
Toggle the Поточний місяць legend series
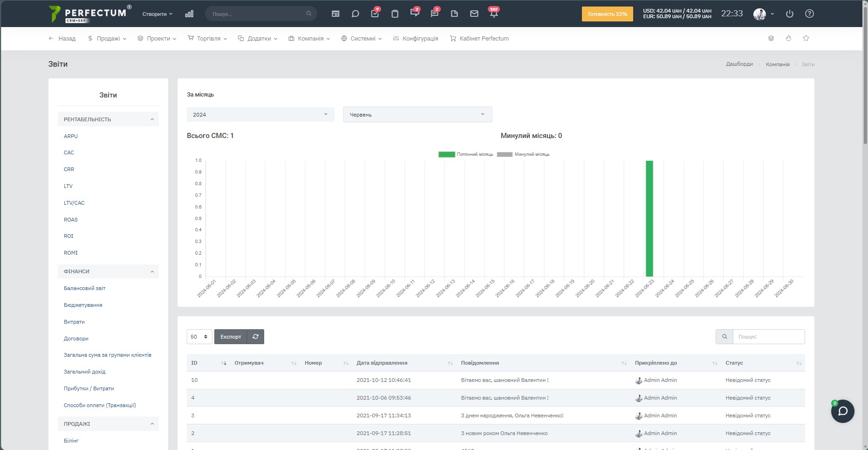tap(466, 154)
